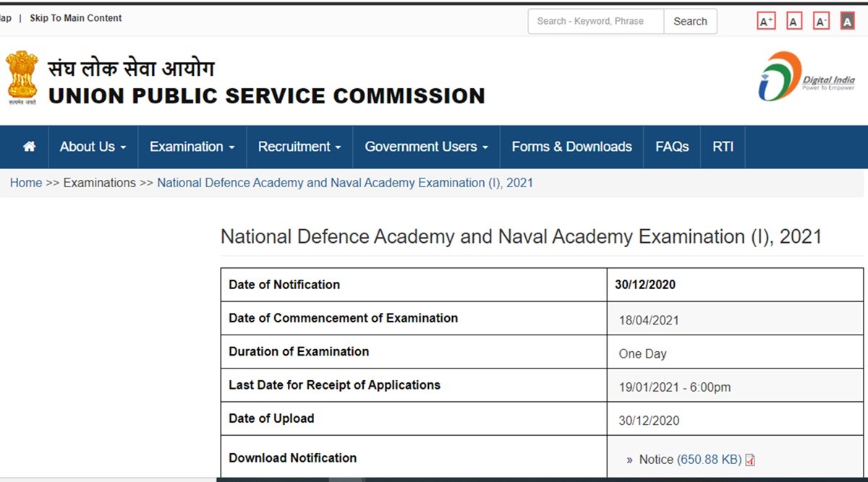Expand Government Users dropdown menu

click(426, 147)
